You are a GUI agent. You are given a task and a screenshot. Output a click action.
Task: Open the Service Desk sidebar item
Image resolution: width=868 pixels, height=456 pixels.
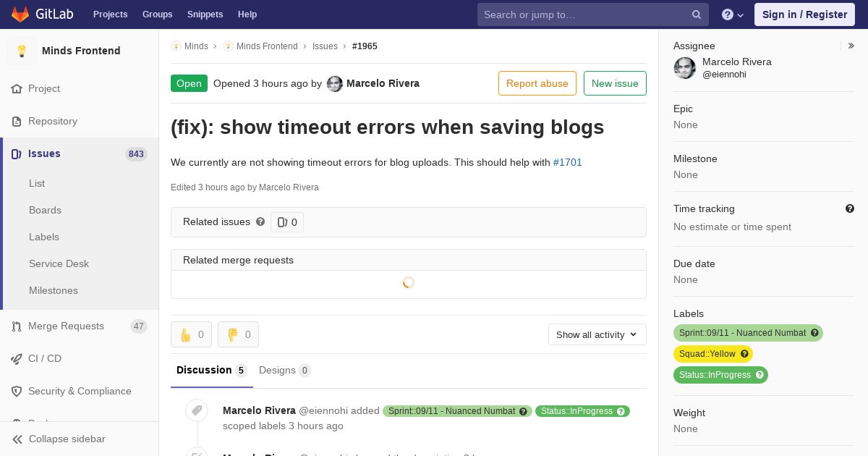click(x=59, y=264)
